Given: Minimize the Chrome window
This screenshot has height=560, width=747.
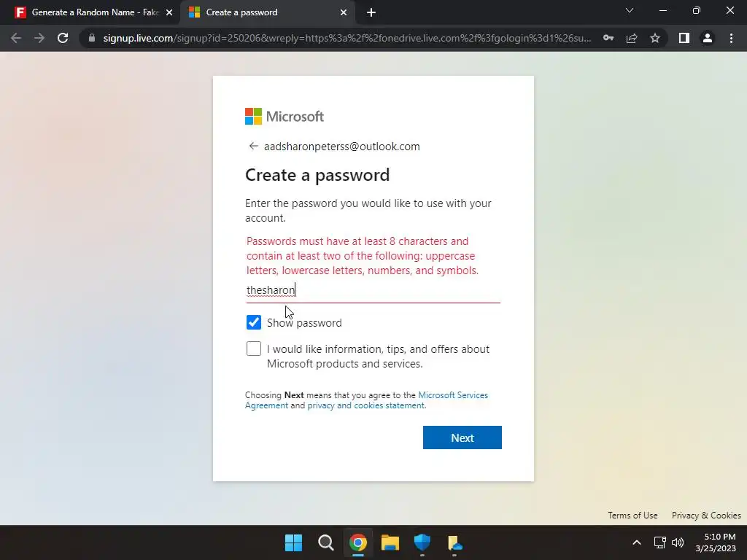Looking at the screenshot, I should coord(662,10).
